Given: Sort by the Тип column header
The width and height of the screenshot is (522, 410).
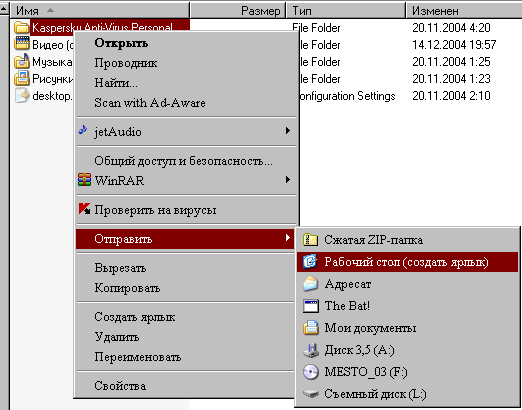Looking at the screenshot, I should tap(346, 11).
